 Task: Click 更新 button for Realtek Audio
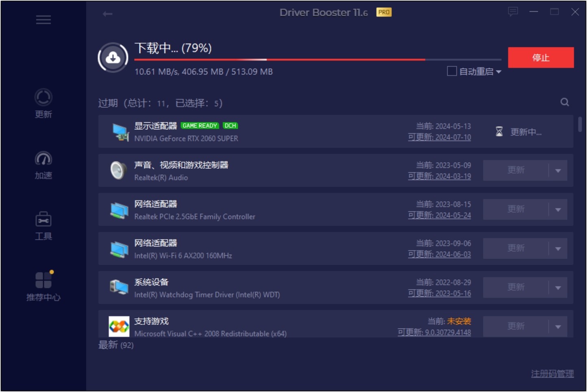coord(516,170)
